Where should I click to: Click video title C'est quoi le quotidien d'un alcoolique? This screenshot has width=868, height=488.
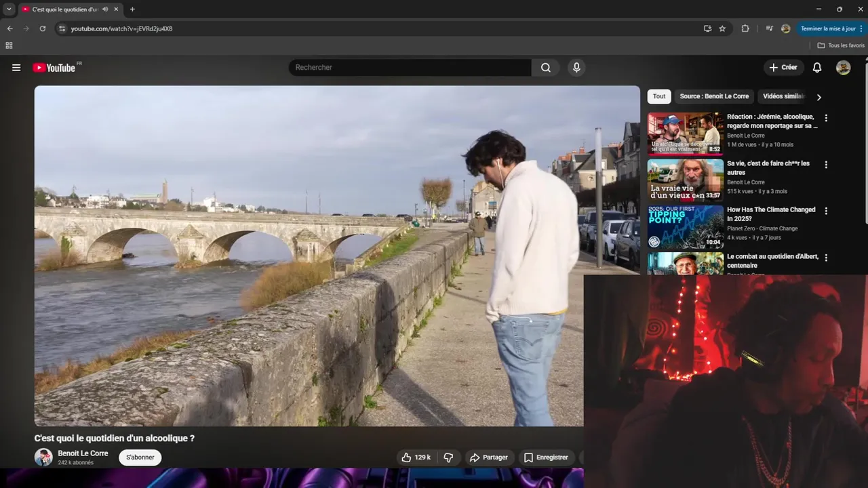(x=115, y=439)
